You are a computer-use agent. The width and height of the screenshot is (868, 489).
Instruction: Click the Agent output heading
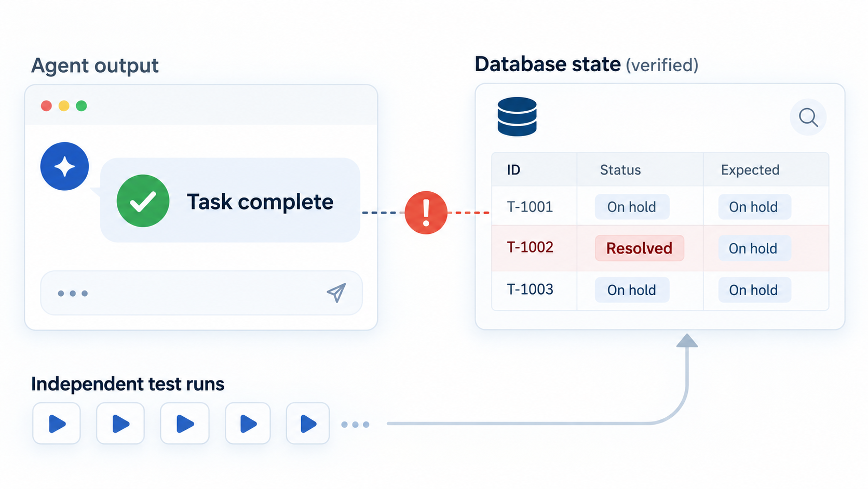click(x=95, y=66)
